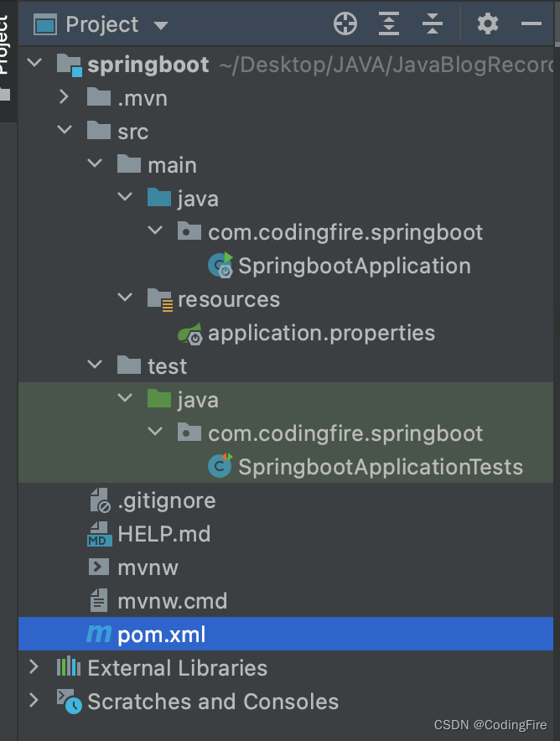Image resolution: width=560 pixels, height=741 pixels.
Task: Open the Project view dropdown
Action: coord(161,25)
